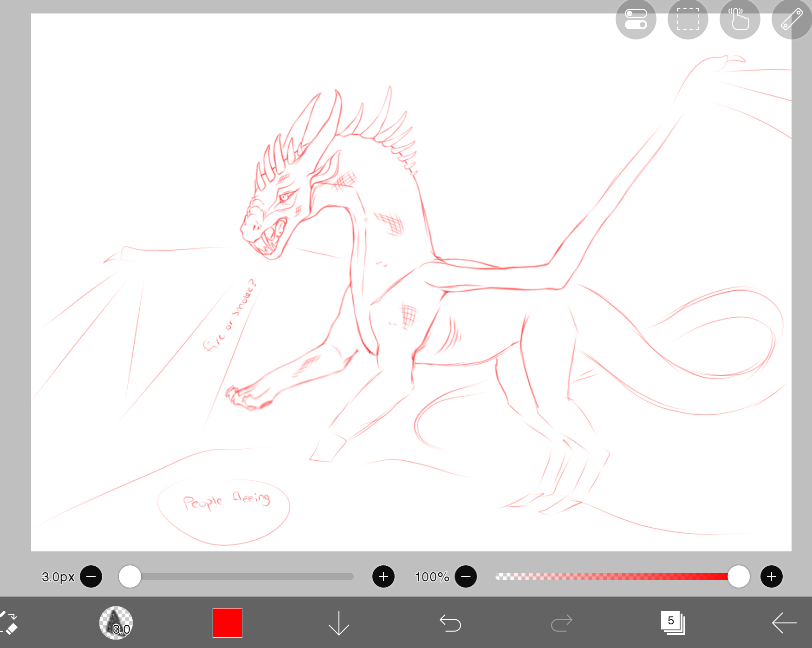The width and height of the screenshot is (812, 648).
Task: Tap the back arrow to exit canvas
Action: 784,622
